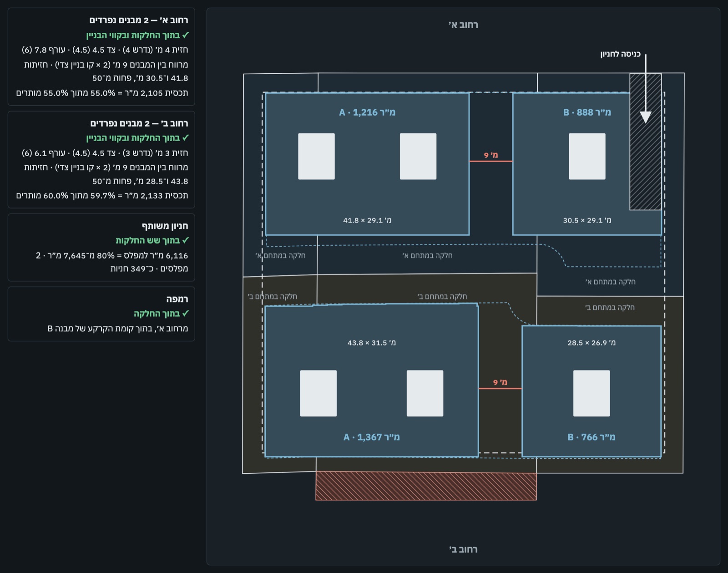728x573 pixels.
Task: Click the green checkmark under רחוב א׳ heading
Action: coord(185,35)
